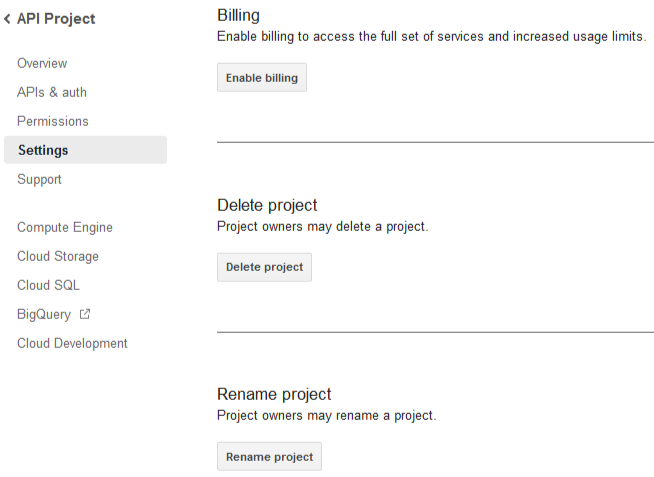Click the BigQuery external link icon
The width and height of the screenshot is (654, 477).
point(85,314)
